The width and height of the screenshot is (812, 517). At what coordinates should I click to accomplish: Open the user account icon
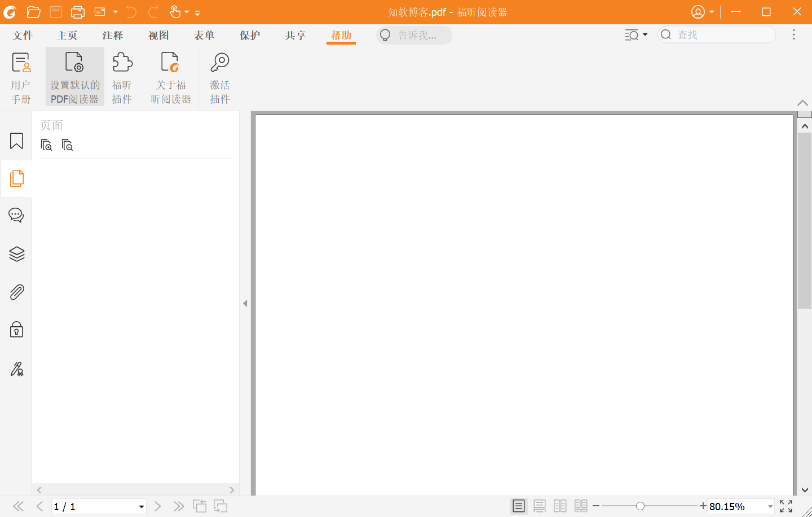(x=698, y=12)
